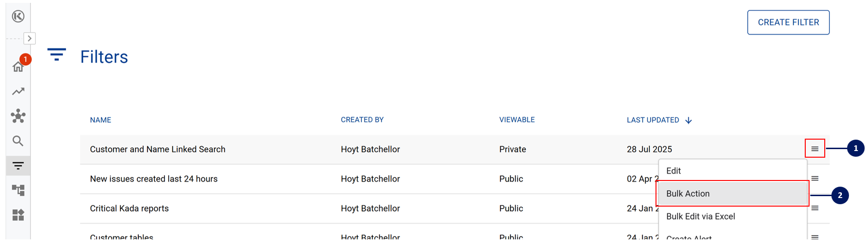
Task: Open the network graph sidebar icon
Action: tap(18, 116)
